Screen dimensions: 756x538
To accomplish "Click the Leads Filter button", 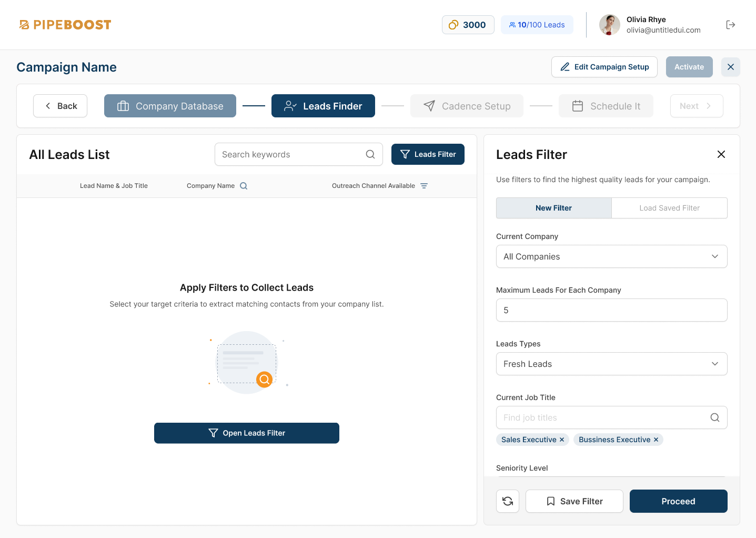I will [428, 154].
